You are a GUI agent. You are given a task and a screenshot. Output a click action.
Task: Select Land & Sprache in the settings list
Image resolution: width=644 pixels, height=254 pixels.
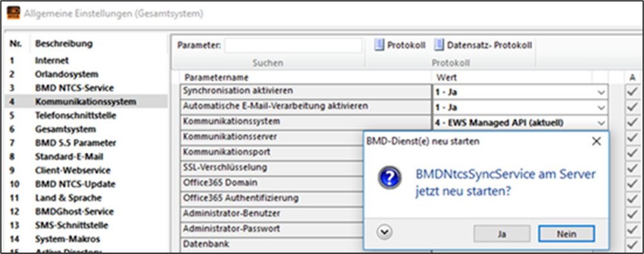[x=68, y=198]
